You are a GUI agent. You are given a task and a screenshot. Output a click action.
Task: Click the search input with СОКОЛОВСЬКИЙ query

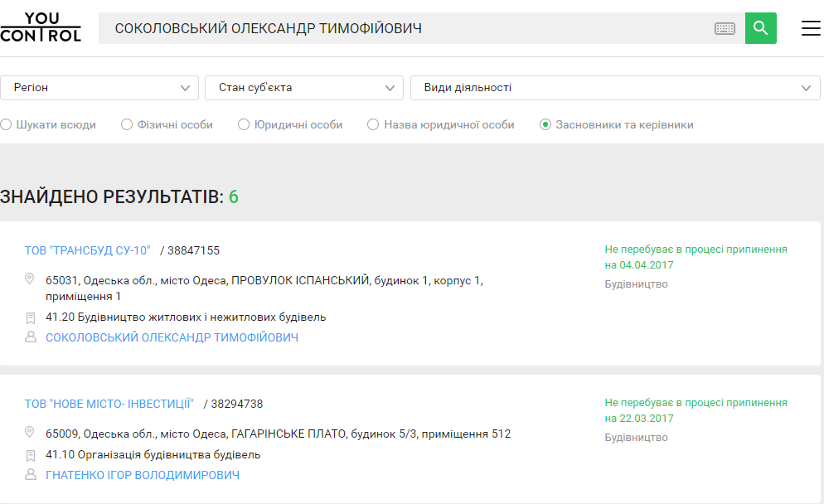click(x=406, y=29)
